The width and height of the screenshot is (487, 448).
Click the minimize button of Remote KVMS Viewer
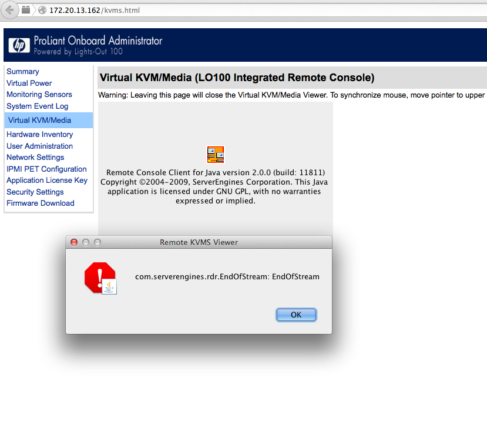pyautogui.click(x=86, y=242)
